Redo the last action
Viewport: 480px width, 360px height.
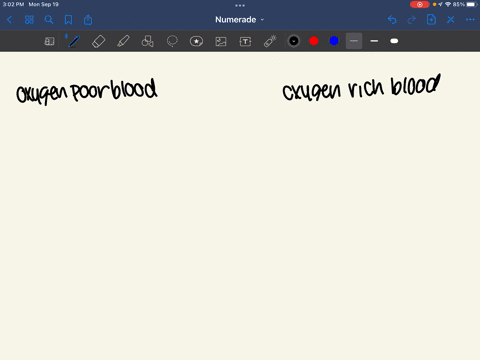coord(412,20)
